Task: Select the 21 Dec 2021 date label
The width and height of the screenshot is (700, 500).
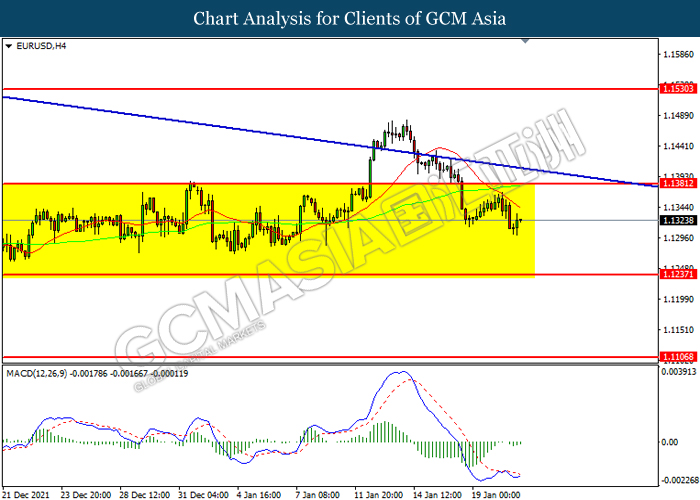Action: 27,495
